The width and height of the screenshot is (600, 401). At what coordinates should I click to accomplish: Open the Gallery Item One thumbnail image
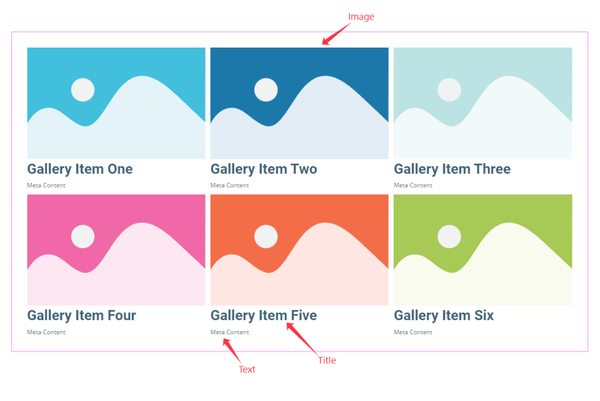(116, 103)
